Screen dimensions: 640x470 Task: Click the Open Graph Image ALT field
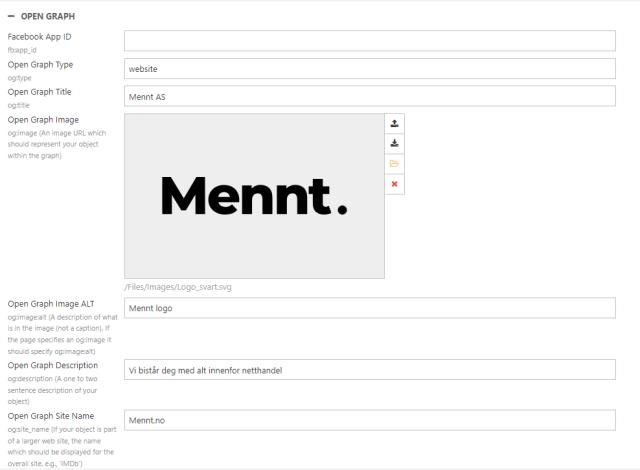point(369,308)
